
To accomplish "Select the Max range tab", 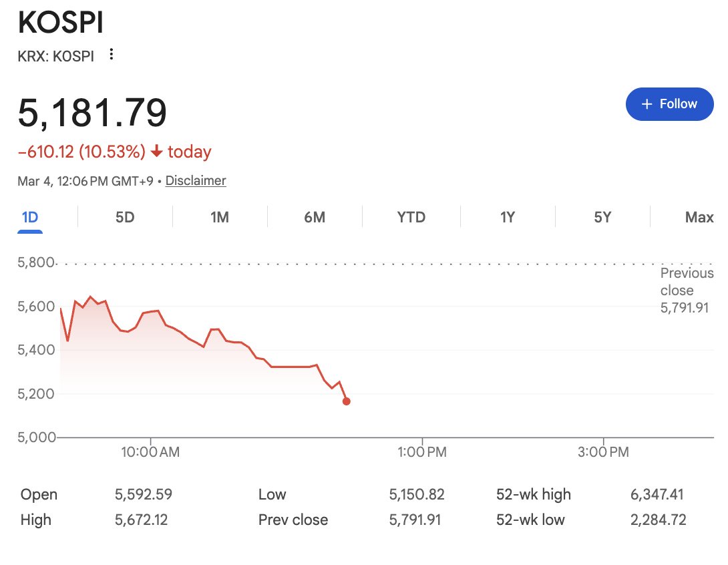I will pos(699,217).
